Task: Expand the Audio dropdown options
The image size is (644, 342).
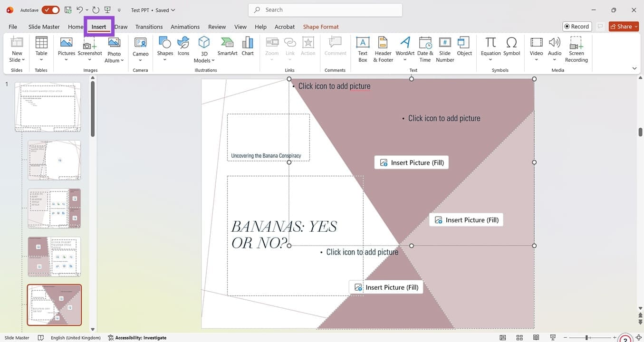Action: coord(555,60)
